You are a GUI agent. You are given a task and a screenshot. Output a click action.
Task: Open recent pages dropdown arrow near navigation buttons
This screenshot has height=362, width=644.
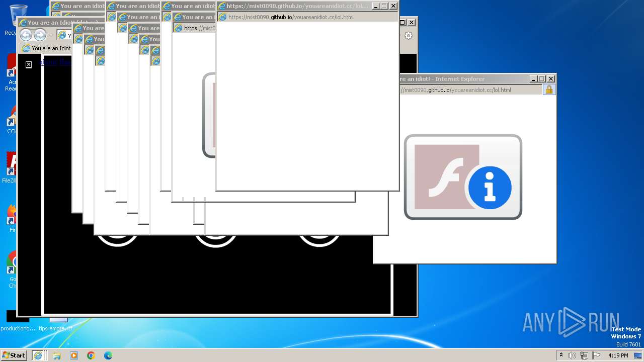(x=51, y=35)
